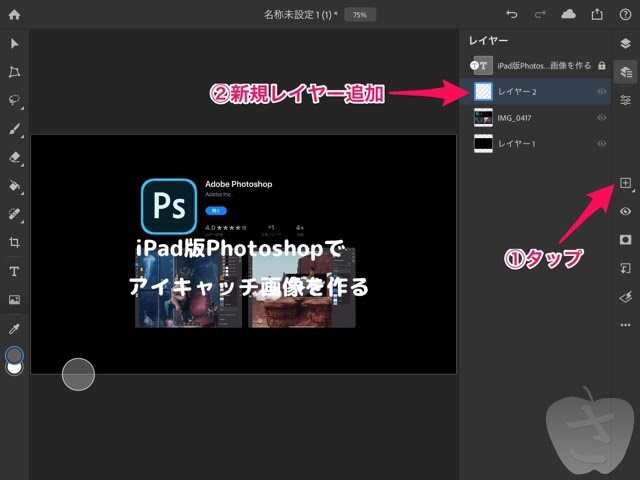Add a clipping mask to the layer
640x480 pixels.
tap(625, 268)
